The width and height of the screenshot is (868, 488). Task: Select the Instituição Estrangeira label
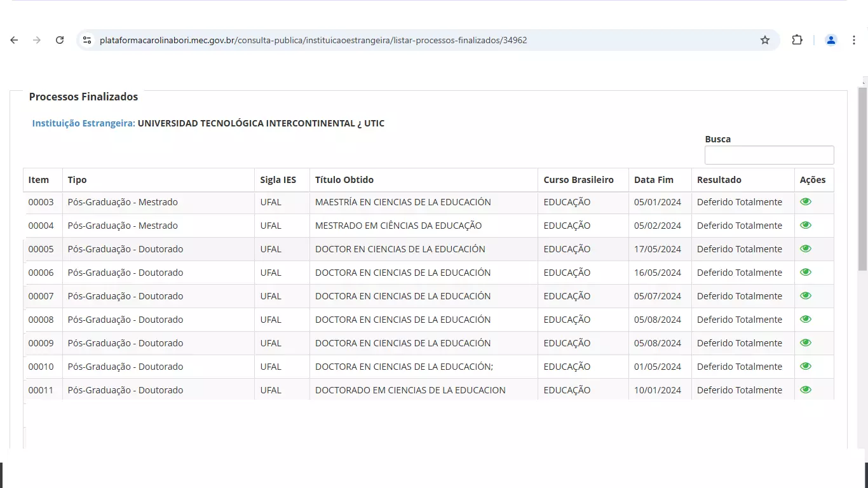tap(83, 123)
